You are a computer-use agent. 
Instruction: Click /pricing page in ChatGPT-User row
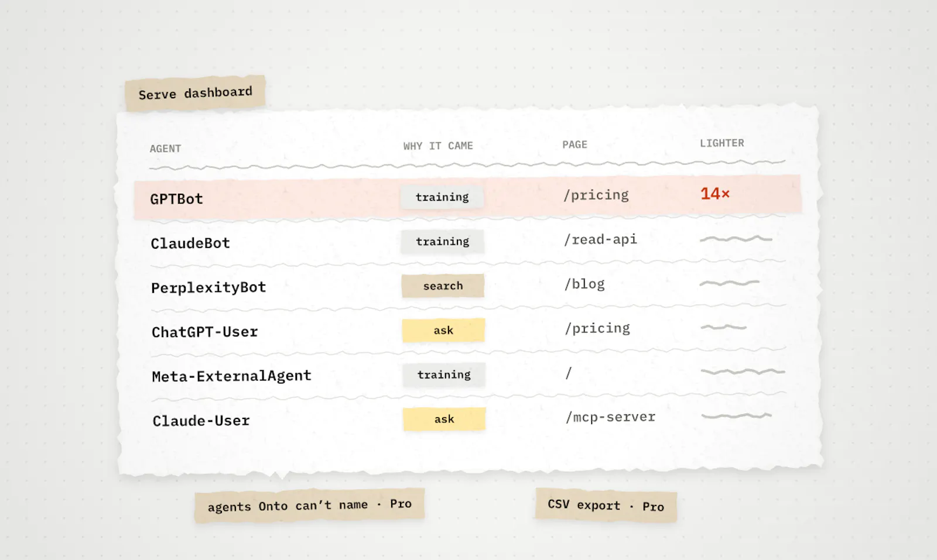pyautogui.click(x=597, y=328)
